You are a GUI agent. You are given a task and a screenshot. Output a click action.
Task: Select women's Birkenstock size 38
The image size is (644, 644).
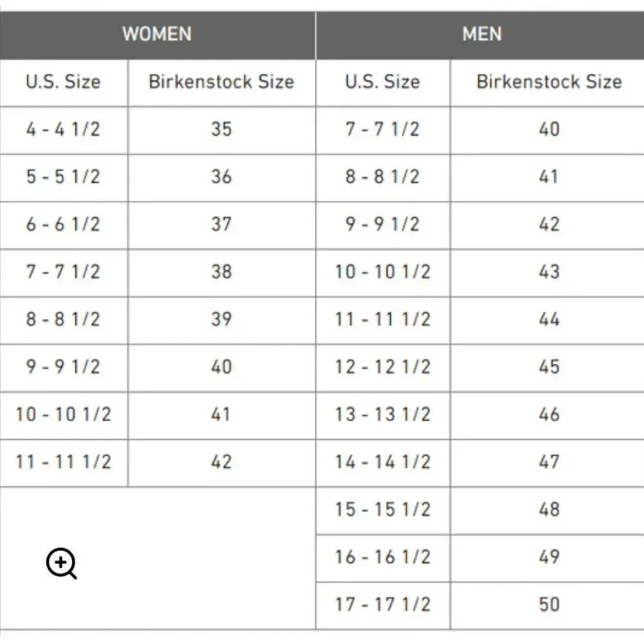pos(222,272)
